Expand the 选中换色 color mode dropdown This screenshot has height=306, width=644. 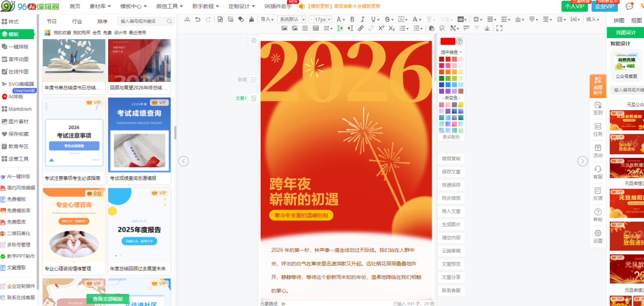tap(451, 52)
